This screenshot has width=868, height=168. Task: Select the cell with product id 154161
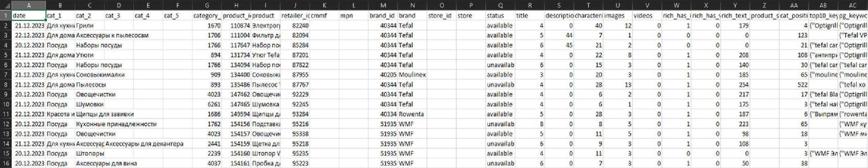(236, 163)
